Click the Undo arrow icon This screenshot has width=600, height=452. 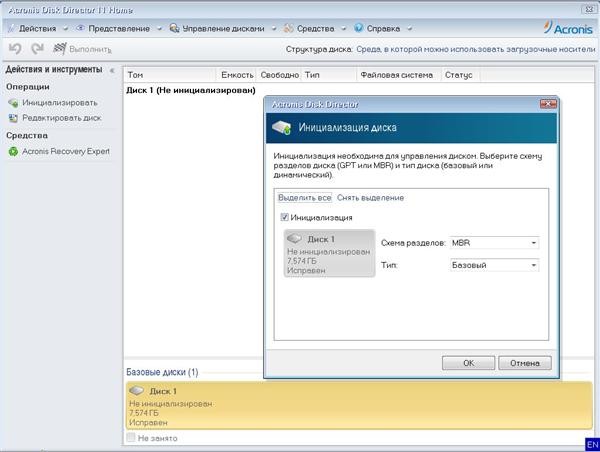(x=15, y=49)
